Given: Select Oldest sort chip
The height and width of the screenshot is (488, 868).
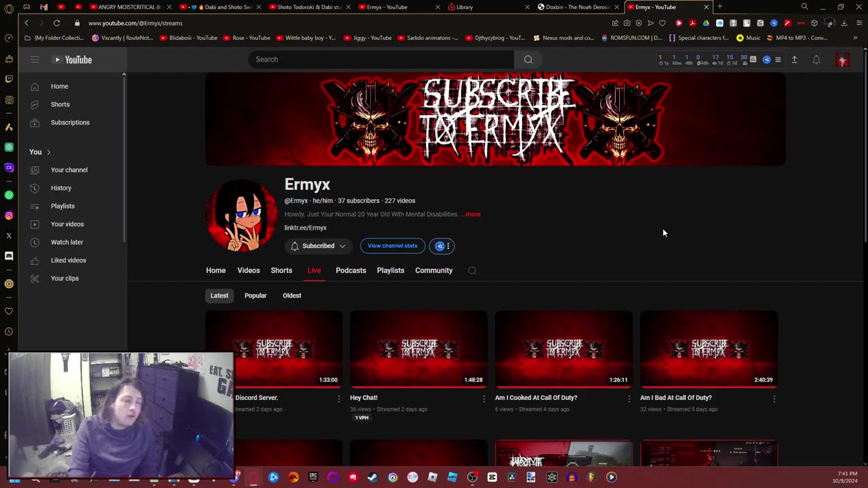Looking at the screenshot, I should [x=292, y=296].
